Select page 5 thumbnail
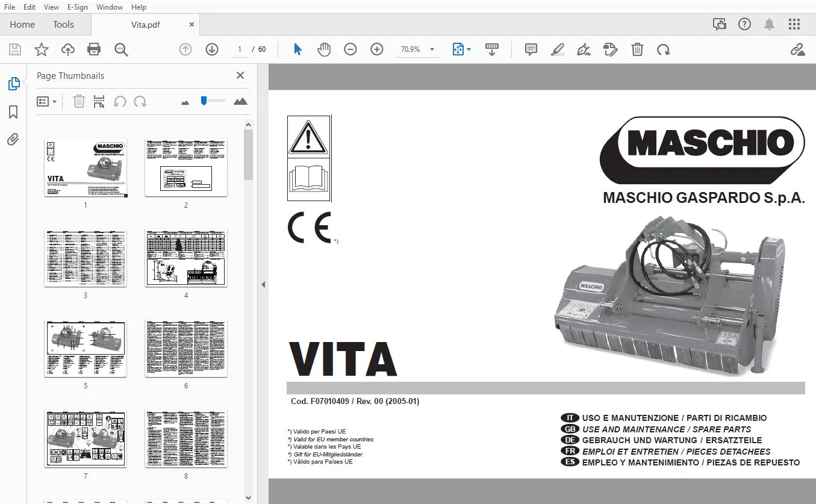The width and height of the screenshot is (816, 504). click(86, 348)
